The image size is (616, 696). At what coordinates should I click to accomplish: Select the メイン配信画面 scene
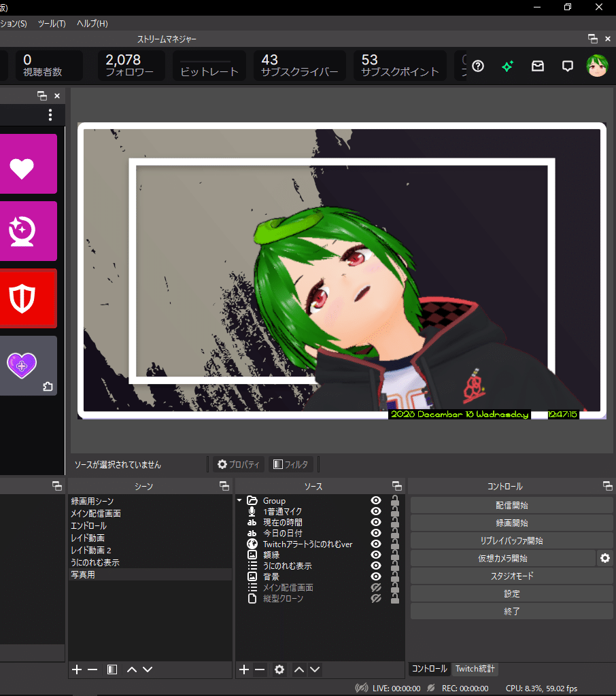(x=150, y=514)
